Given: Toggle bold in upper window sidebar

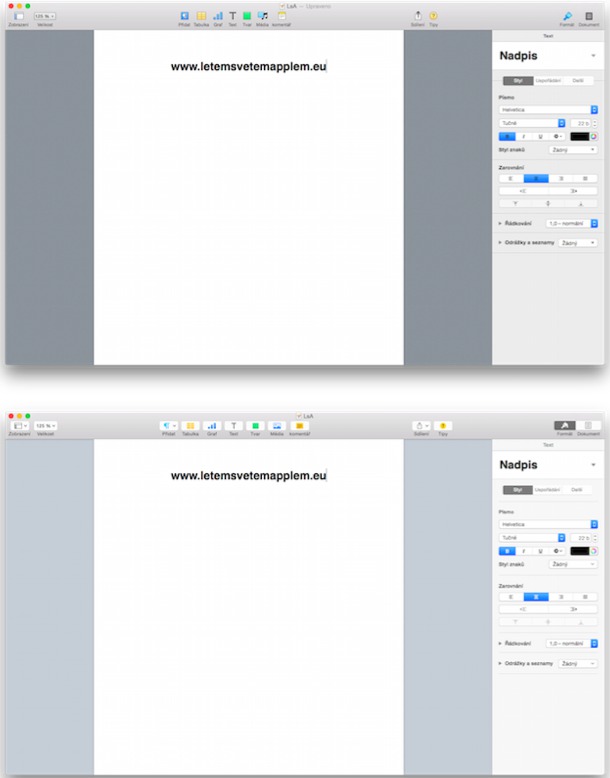Looking at the screenshot, I should pos(507,136).
